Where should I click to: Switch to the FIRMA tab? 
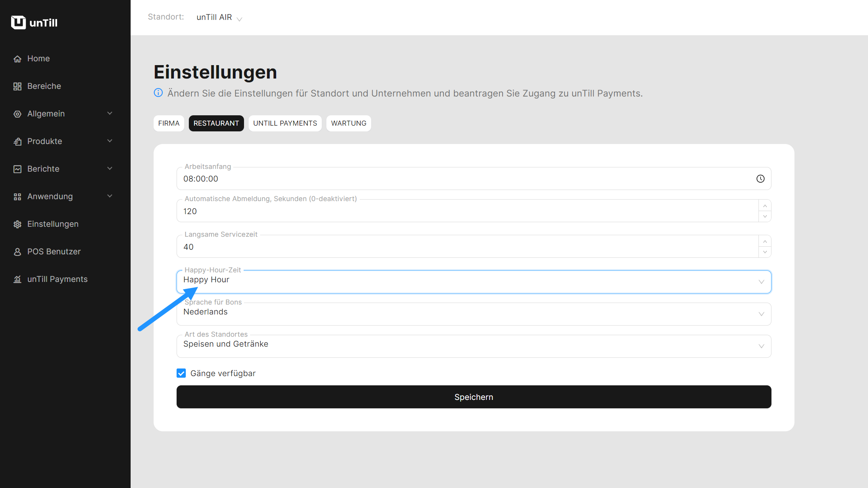pos(169,123)
